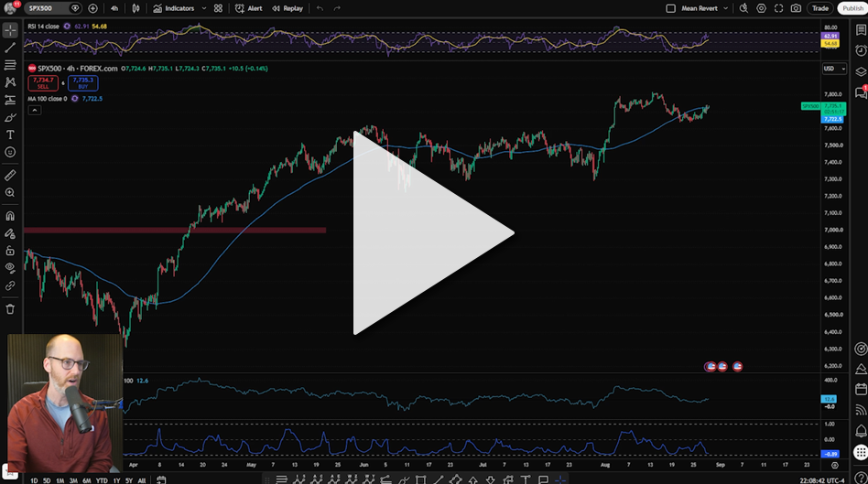
Task: Select the YTD date range
Action: (102, 480)
